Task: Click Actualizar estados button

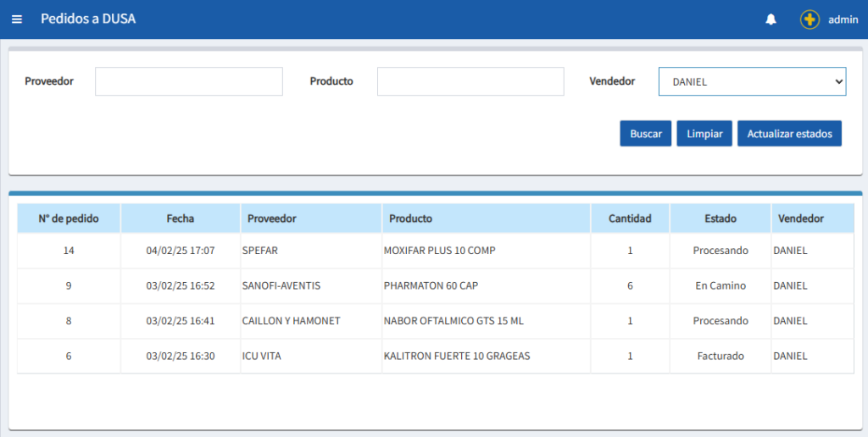Action: click(x=788, y=134)
